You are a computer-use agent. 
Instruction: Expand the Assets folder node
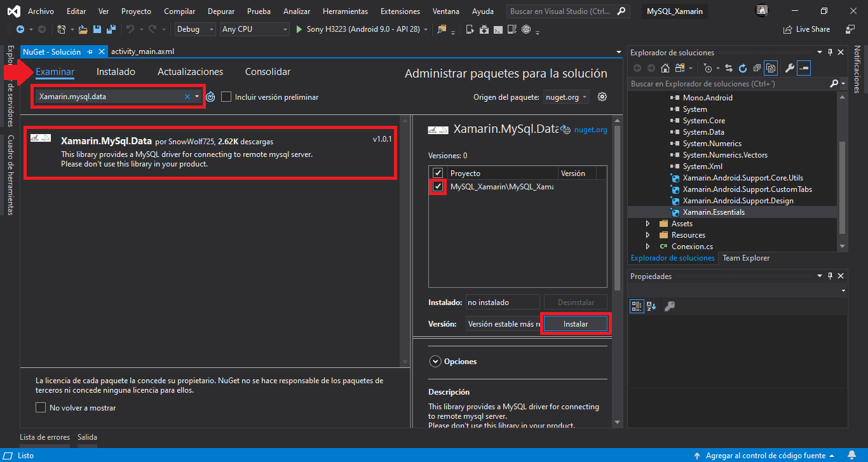[x=648, y=224]
